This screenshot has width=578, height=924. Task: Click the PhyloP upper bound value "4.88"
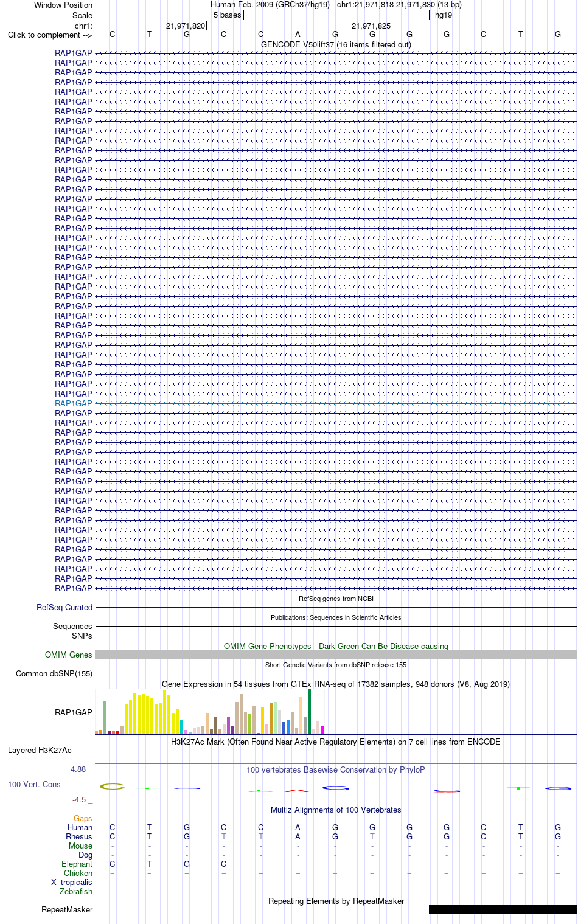pyautogui.click(x=78, y=769)
